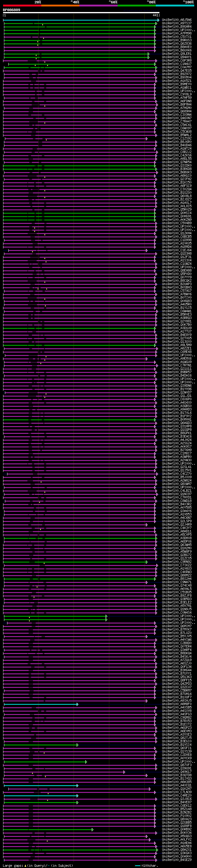Select the UniRef100_Q51363 label
The image size is (197, 868).
pos(176,677)
